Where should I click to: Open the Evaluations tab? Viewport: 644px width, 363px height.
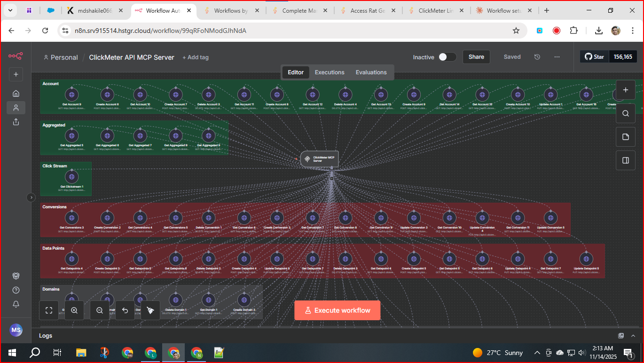[x=371, y=72]
